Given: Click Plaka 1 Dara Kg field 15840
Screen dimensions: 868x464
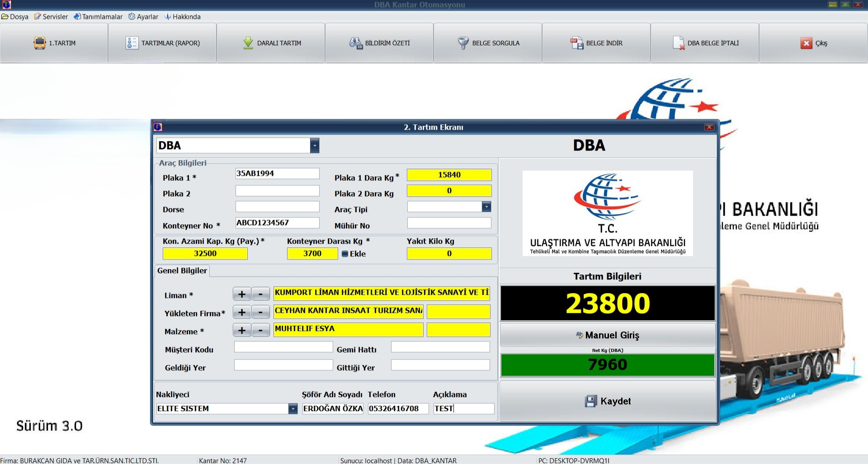Looking at the screenshot, I should pos(449,175).
